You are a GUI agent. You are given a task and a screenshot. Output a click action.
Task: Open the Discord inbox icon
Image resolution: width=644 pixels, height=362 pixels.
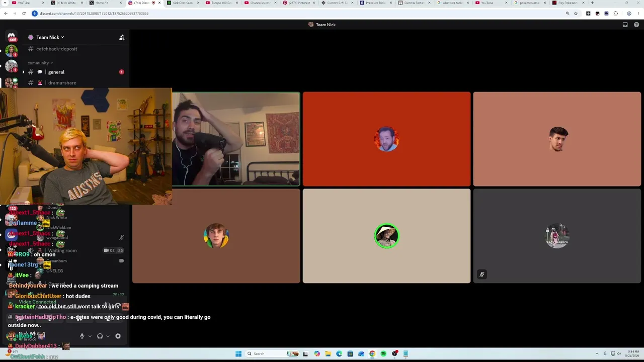[625, 25]
